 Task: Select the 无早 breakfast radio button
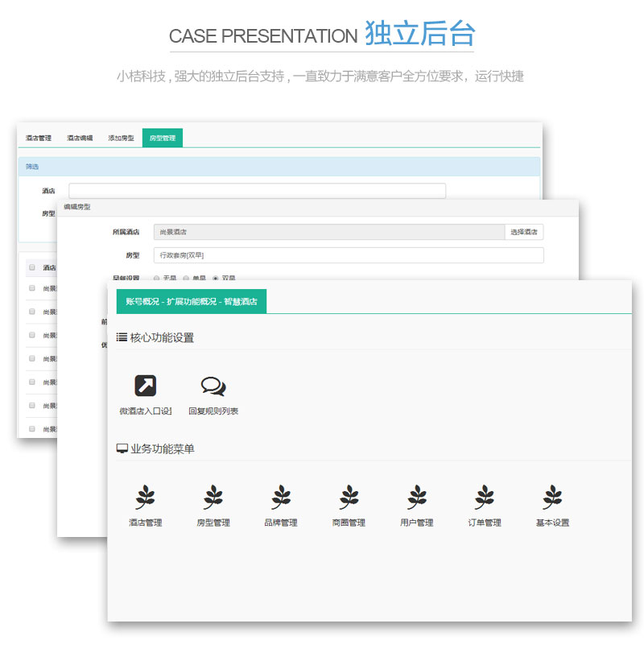(x=156, y=279)
